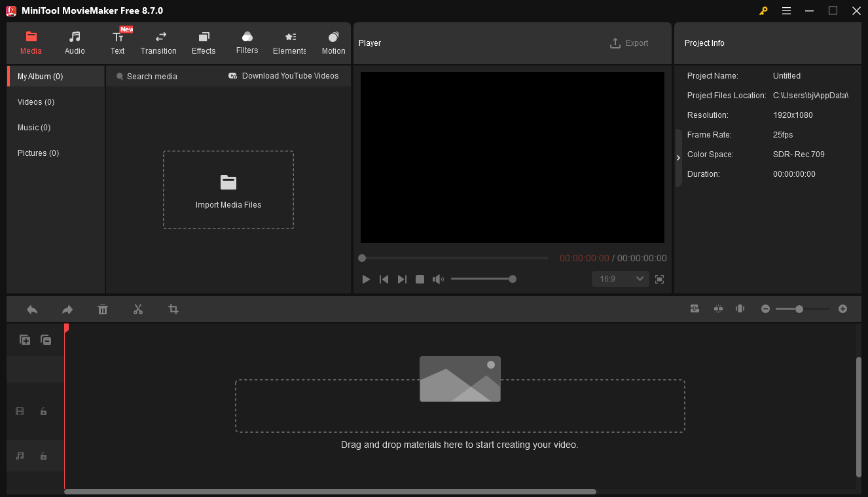
Task: Lock the video track
Action: tap(43, 411)
